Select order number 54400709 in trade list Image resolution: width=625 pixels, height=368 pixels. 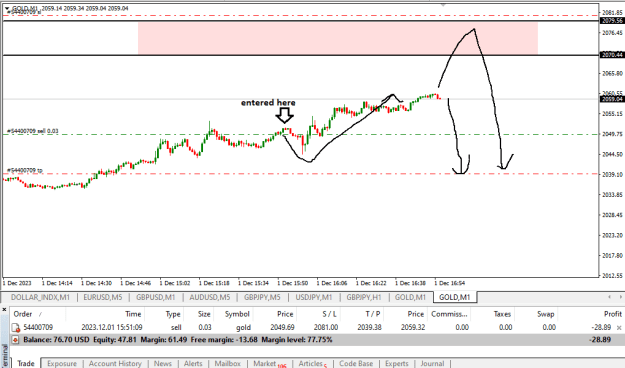point(38,327)
